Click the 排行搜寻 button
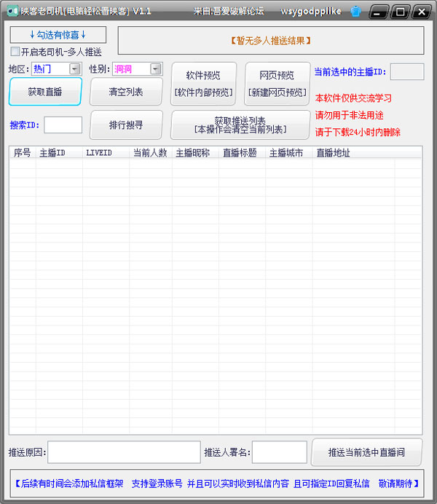 pos(126,125)
